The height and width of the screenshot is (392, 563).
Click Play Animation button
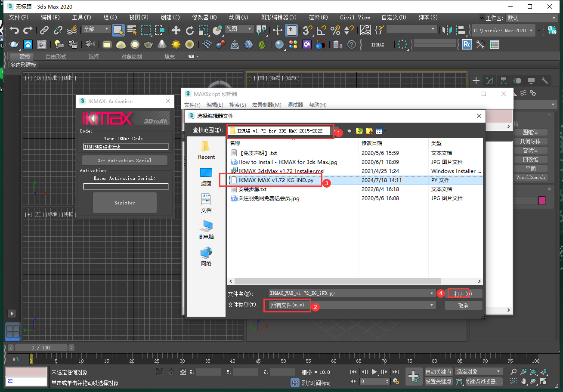[x=374, y=372]
